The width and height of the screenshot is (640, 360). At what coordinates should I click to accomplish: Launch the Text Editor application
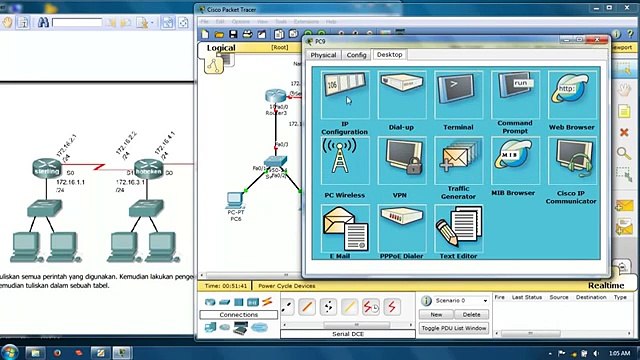458,229
